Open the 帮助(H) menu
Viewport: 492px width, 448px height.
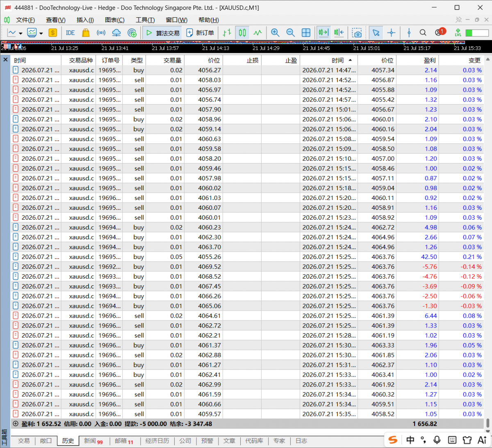[x=209, y=20]
